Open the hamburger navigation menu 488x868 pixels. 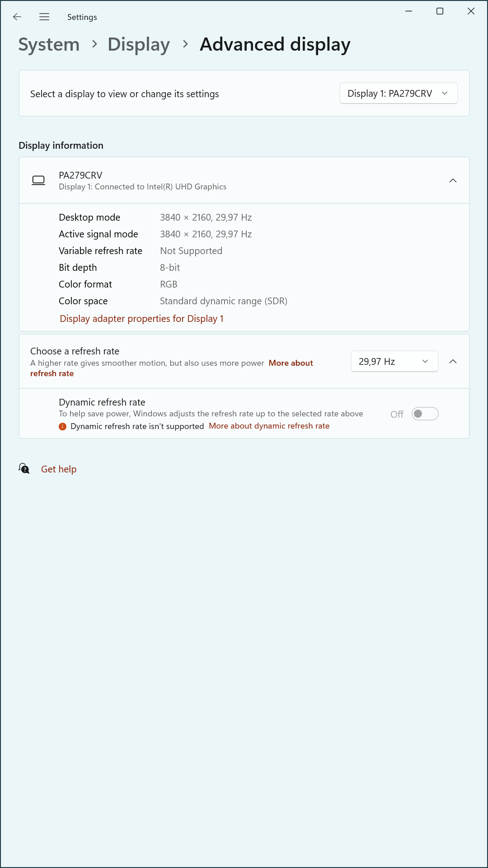(44, 17)
